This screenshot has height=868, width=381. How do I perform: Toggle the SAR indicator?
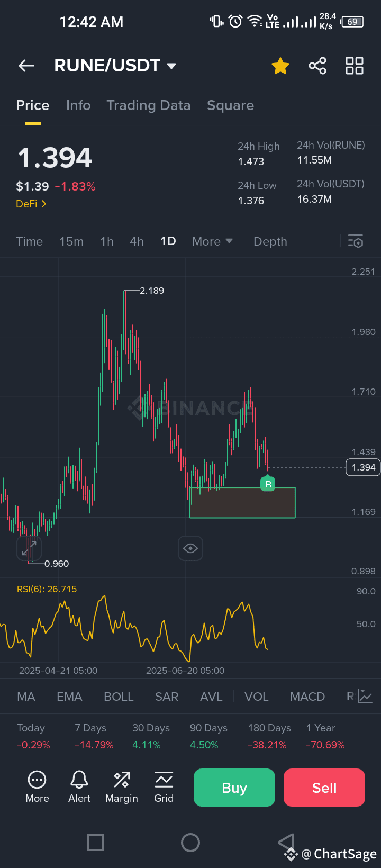[167, 697]
